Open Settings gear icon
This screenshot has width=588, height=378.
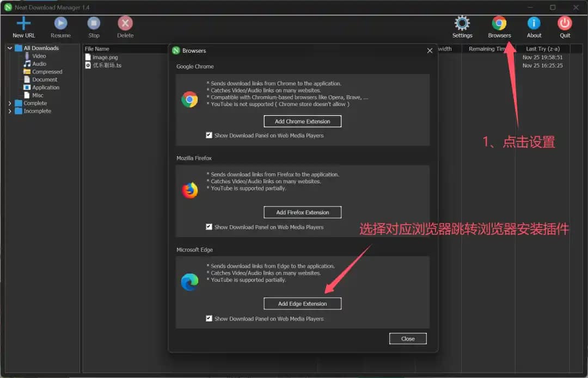tap(462, 23)
